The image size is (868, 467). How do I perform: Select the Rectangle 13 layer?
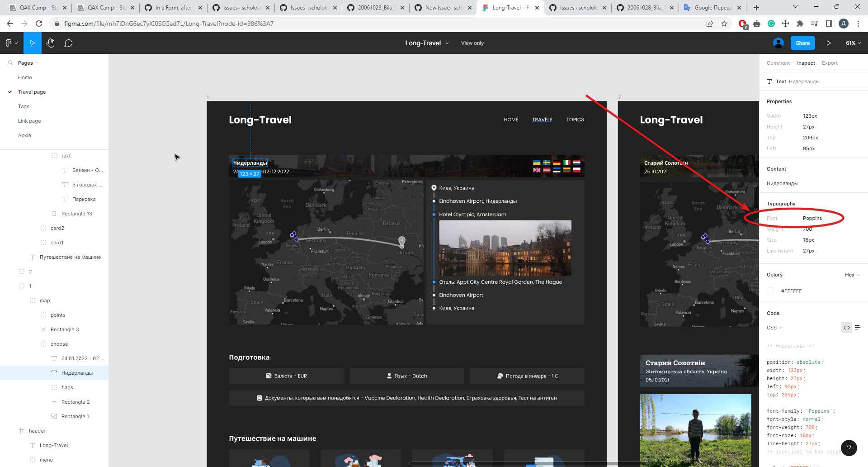(54, 214)
